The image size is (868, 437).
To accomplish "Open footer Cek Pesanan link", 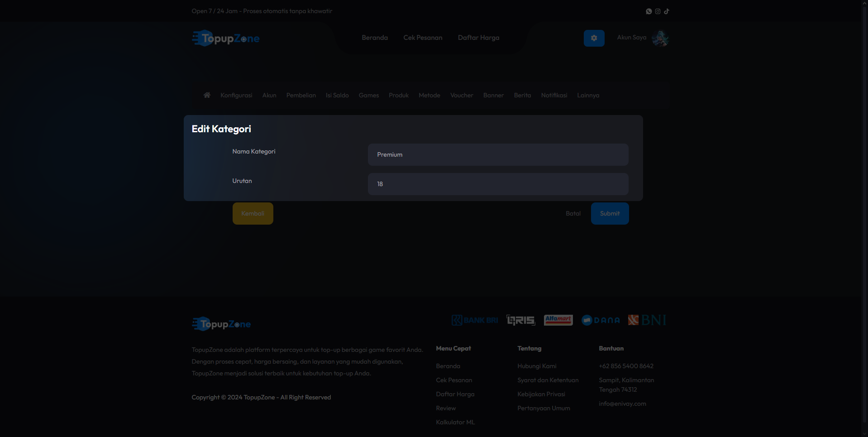I will click(x=454, y=380).
